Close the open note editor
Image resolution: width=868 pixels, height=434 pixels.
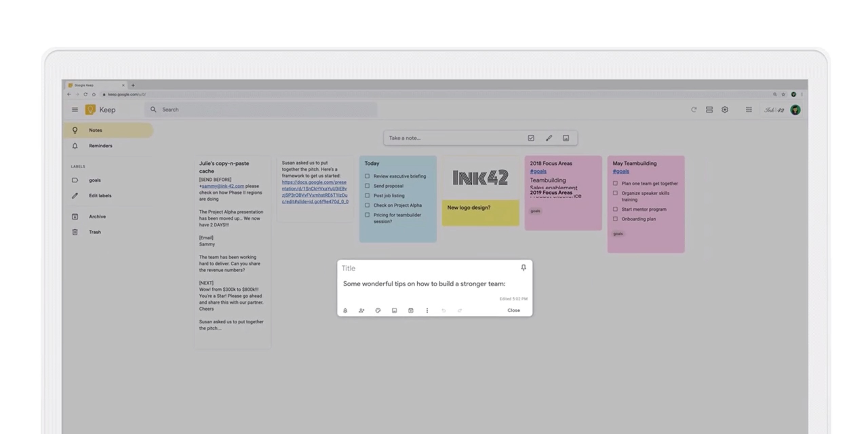[x=514, y=310]
